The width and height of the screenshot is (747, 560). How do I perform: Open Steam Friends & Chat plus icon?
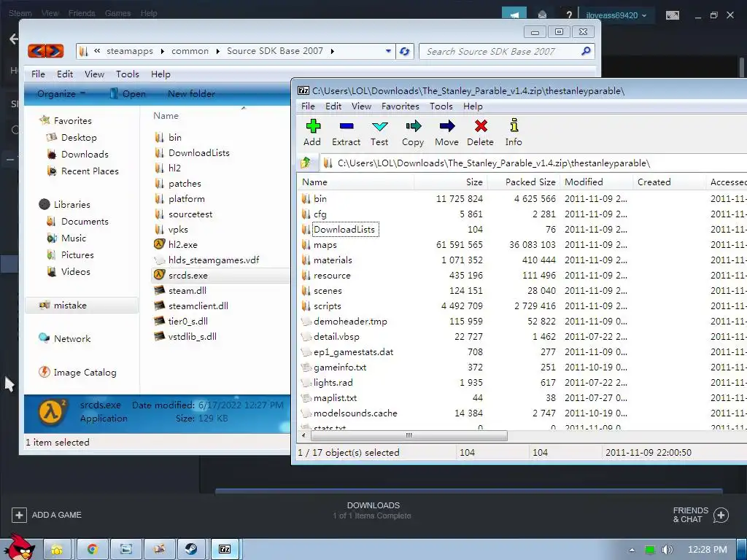pos(721,515)
